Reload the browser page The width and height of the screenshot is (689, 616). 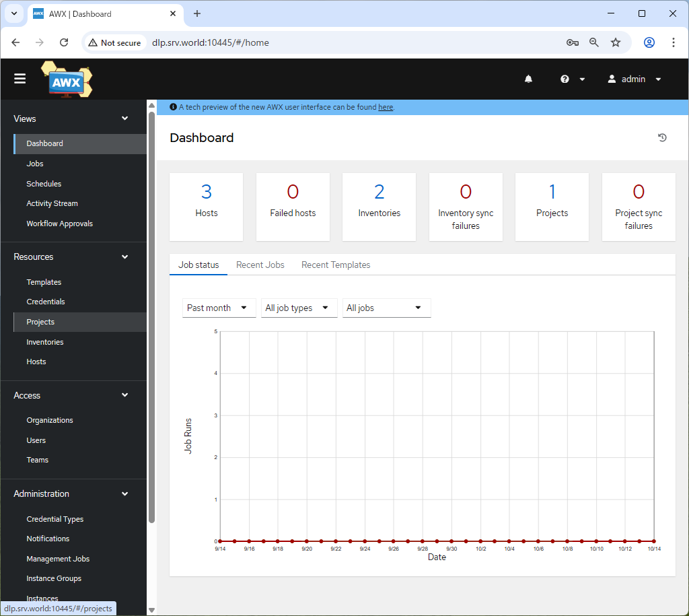click(64, 42)
